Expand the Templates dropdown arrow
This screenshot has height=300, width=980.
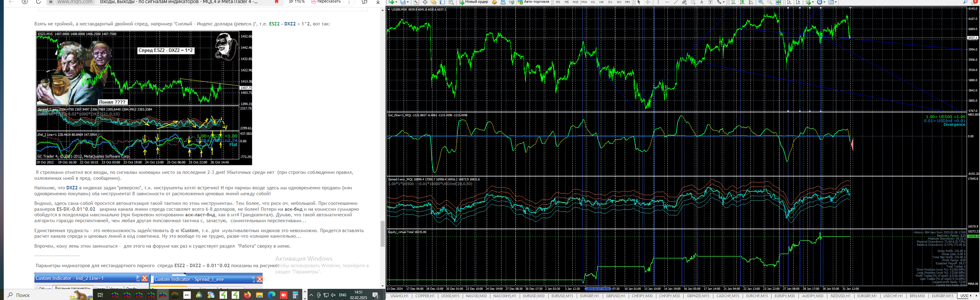click(836, 2)
